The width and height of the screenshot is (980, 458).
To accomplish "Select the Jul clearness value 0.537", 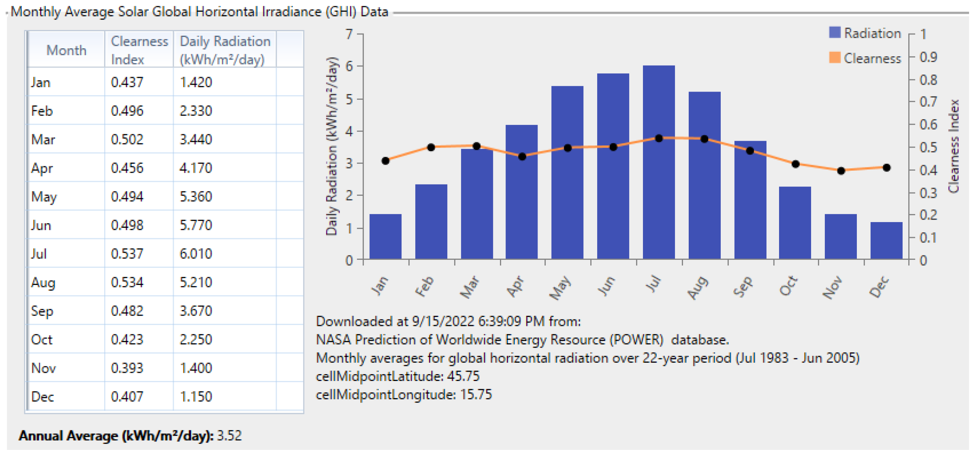I will [x=127, y=254].
